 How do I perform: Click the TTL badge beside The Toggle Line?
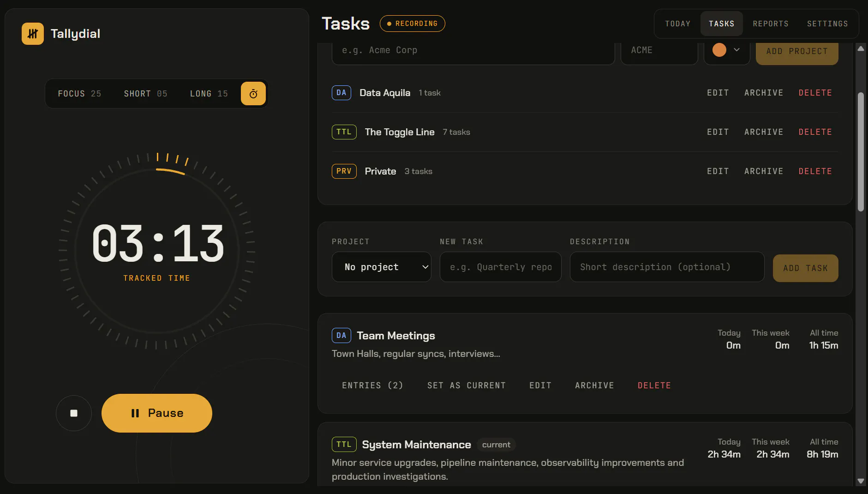point(344,132)
